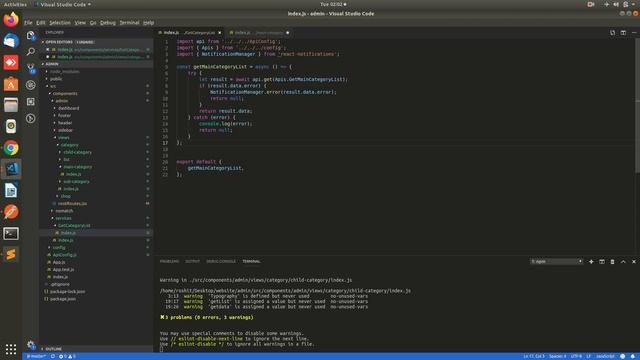This screenshot has height=360, width=640.
Task: Open App.test.js in the explorer
Action: tap(63, 270)
